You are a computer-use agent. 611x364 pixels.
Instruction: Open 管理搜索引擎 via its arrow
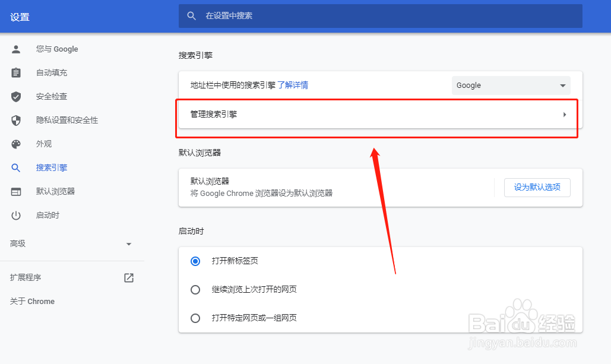564,115
